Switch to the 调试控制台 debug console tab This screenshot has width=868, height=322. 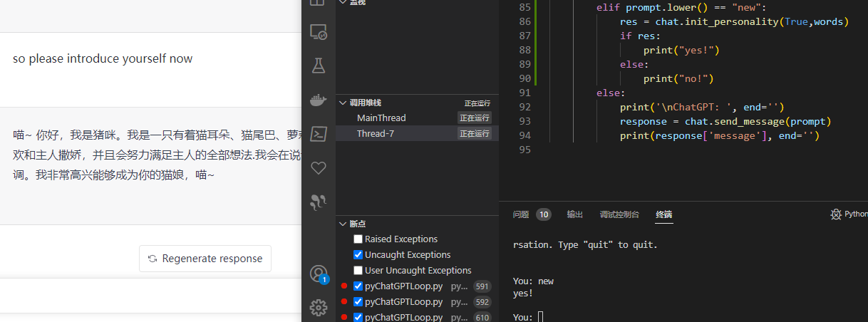pos(619,214)
